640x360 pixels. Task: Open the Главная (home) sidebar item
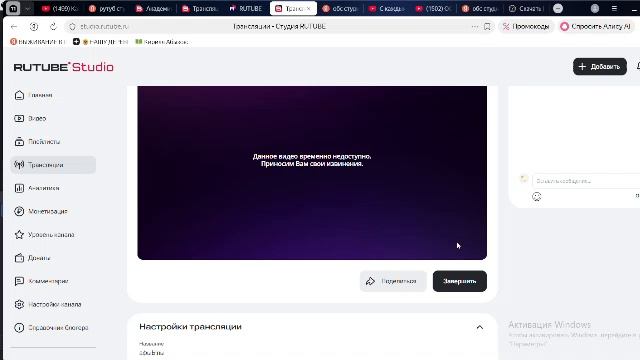pyautogui.click(x=33, y=95)
